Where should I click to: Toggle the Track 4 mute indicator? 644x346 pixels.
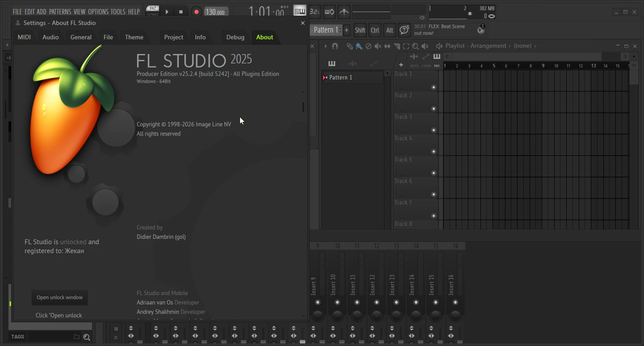click(x=434, y=151)
